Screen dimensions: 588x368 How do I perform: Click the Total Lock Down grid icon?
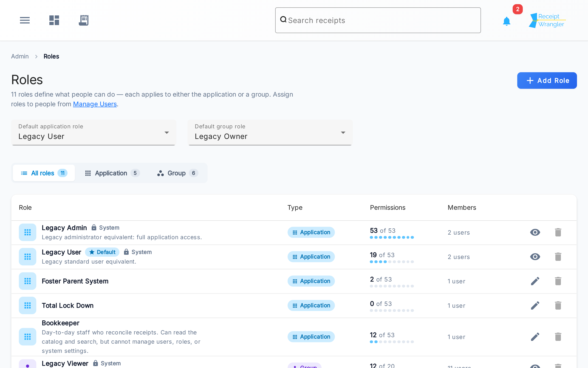click(x=28, y=305)
